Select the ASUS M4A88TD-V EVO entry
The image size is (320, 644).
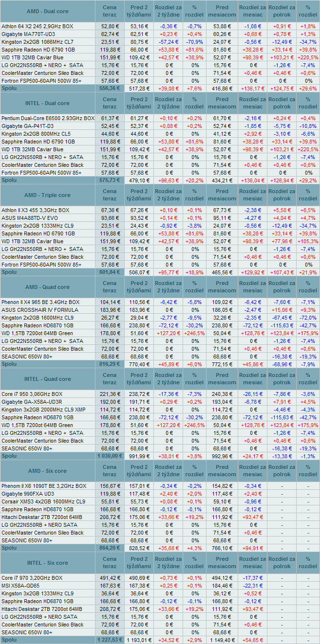coord(30,218)
